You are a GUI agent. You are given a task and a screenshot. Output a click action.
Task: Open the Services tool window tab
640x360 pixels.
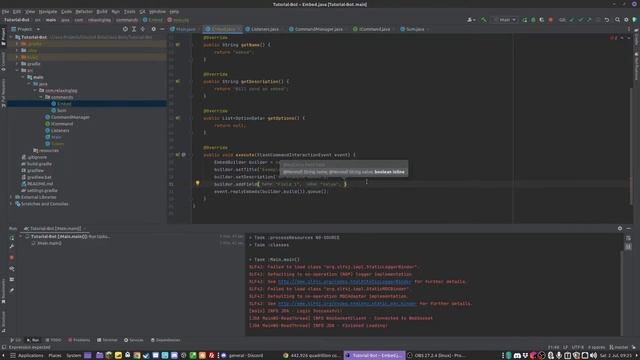134,340
